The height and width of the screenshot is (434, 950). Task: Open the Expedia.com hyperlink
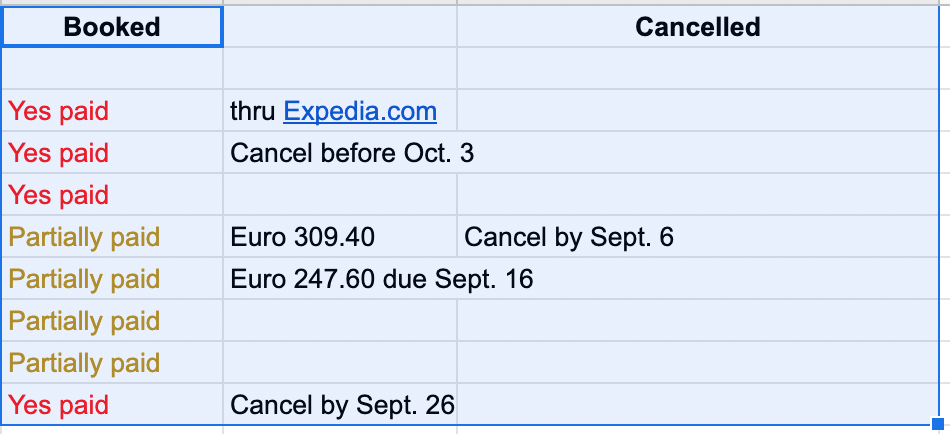pos(360,112)
